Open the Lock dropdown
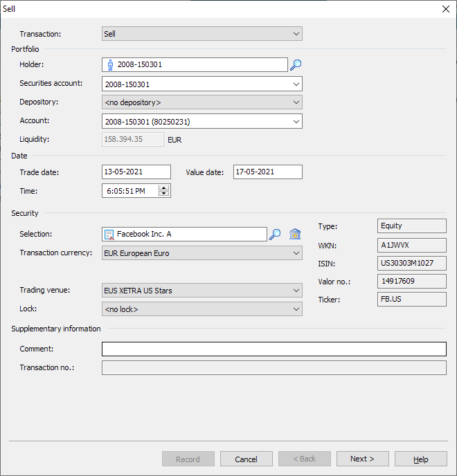 (x=296, y=309)
